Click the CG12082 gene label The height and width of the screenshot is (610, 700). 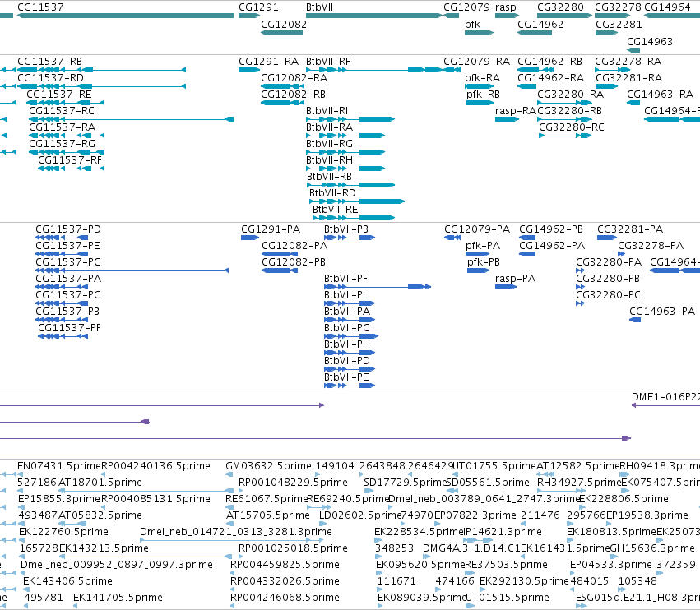[284, 24]
